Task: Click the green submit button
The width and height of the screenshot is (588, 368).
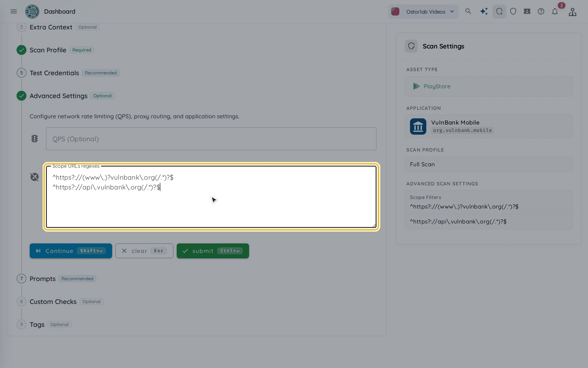Action: click(x=213, y=251)
